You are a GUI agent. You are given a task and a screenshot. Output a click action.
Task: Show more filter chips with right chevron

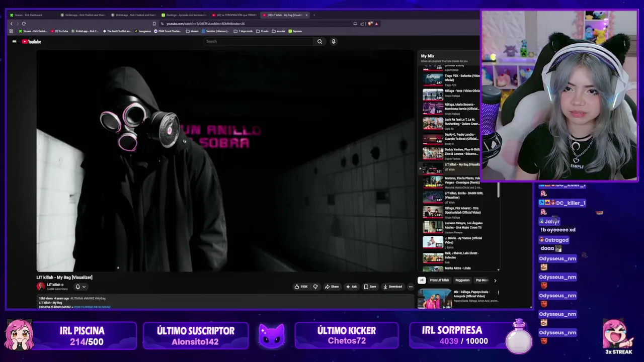pyautogui.click(x=495, y=281)
